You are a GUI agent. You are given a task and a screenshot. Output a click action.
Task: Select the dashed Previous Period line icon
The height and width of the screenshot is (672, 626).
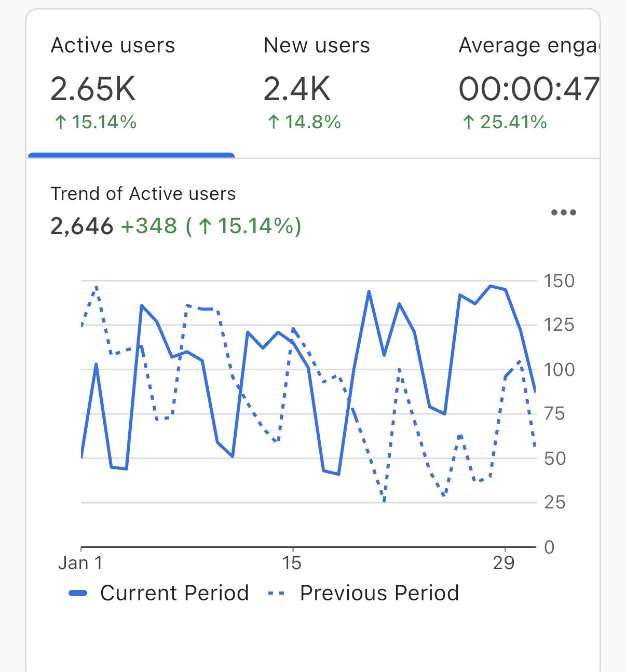[x=276, y=592]
